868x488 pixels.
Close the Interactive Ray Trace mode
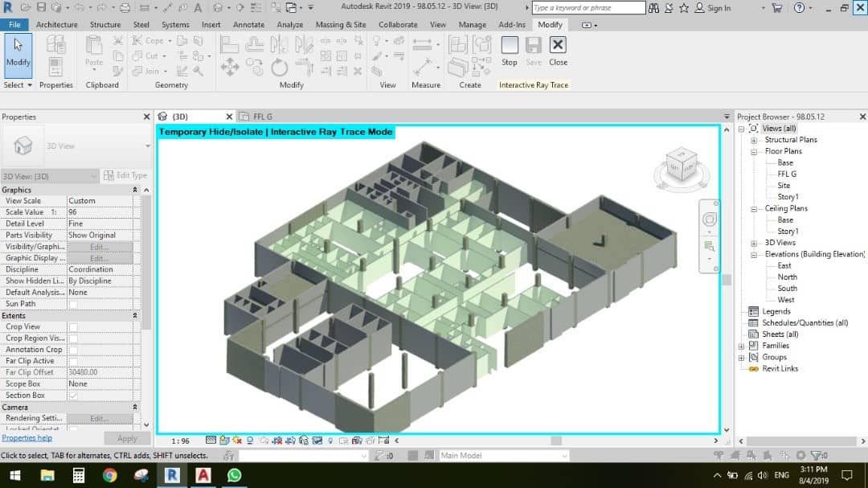558,51
